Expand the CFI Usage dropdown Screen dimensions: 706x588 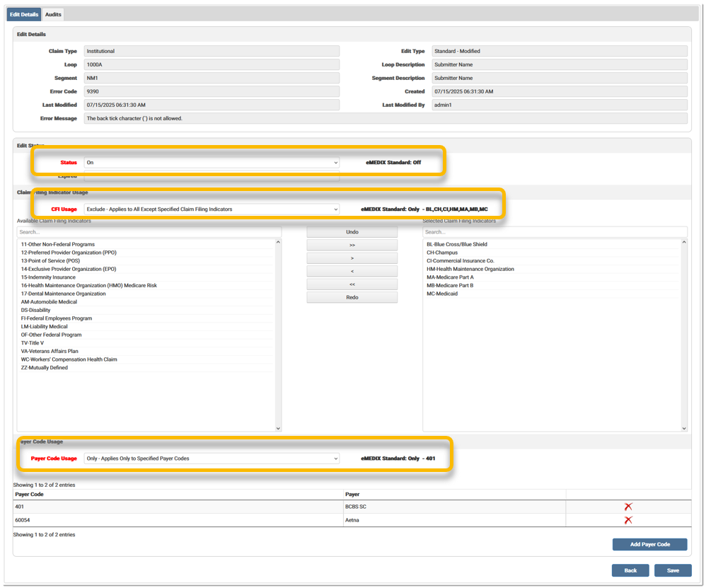(212, 209)
